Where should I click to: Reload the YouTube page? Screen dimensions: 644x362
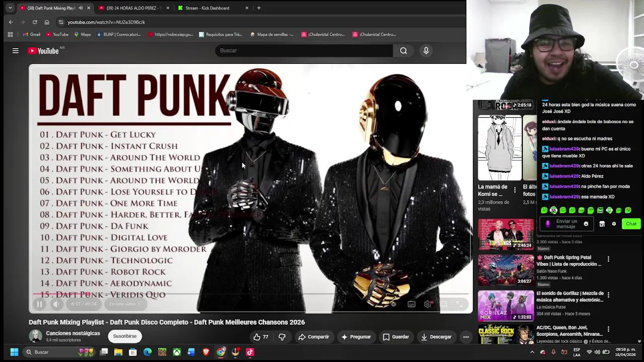35,22
